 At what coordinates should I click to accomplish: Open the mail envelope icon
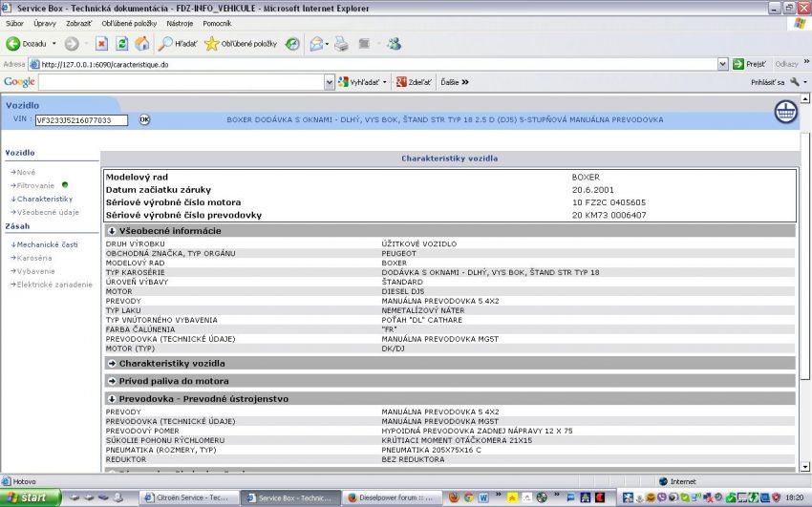(316, 44)
